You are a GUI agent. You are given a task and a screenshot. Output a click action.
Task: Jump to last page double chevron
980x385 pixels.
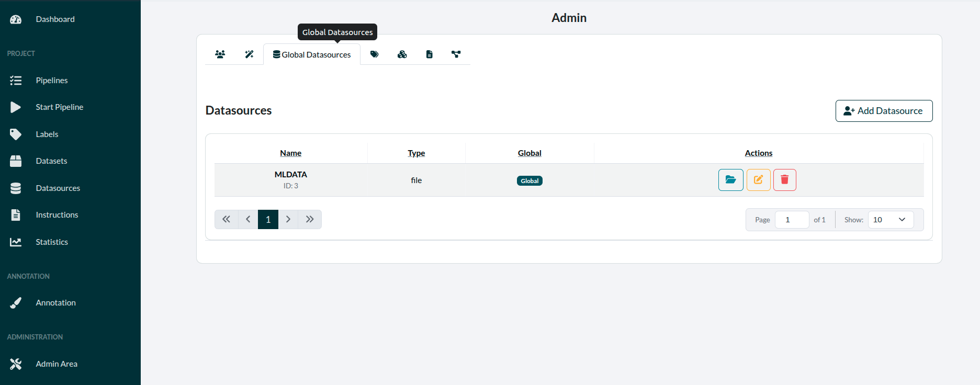[x=310, y=220]
